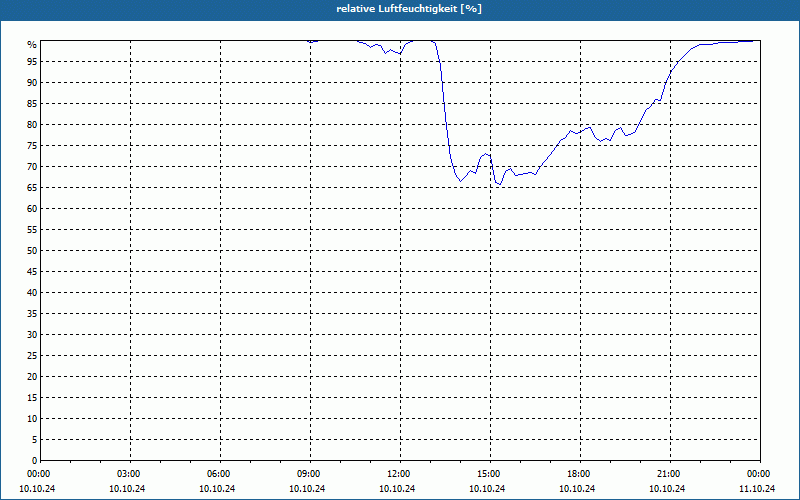Image resolution: width=800 pixels, height=500 pixels.
Task: Click the time label '21:00'
Action: 670,474
